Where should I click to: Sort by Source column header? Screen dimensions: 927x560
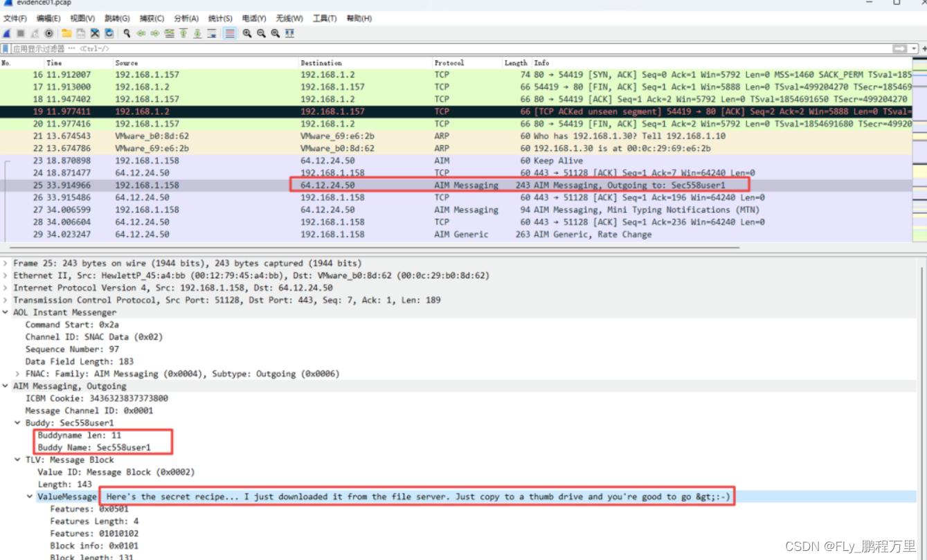(206, 63)
